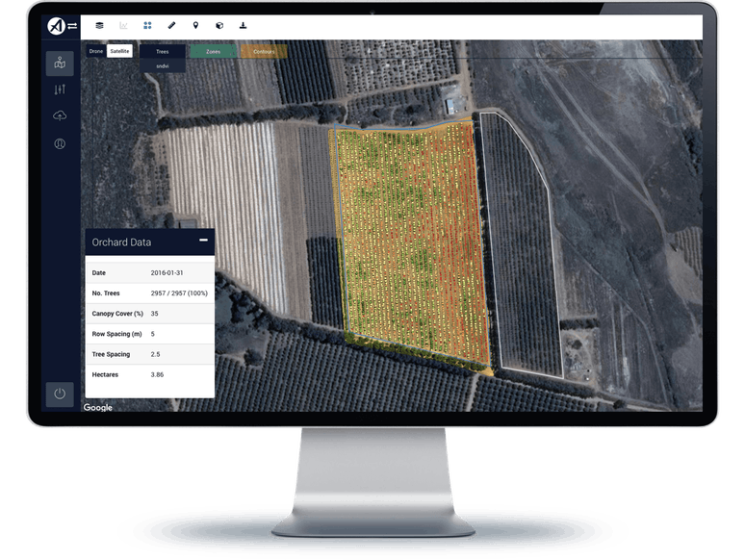Select the four-dot grid icon in toolbar

[147, 26]
